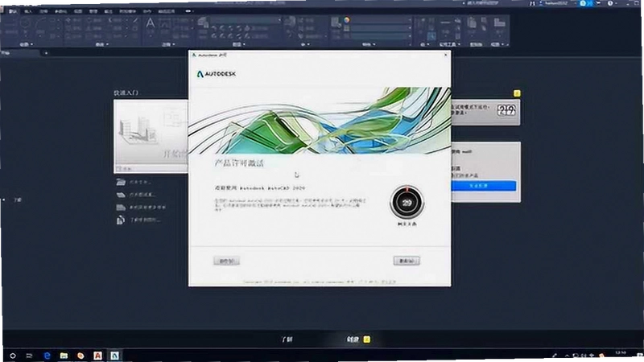Select the Arc tool in the AutoCAD ribbon
Image resolution: width=644 pixels, height=362 pixels.
[x=41, y=24]
